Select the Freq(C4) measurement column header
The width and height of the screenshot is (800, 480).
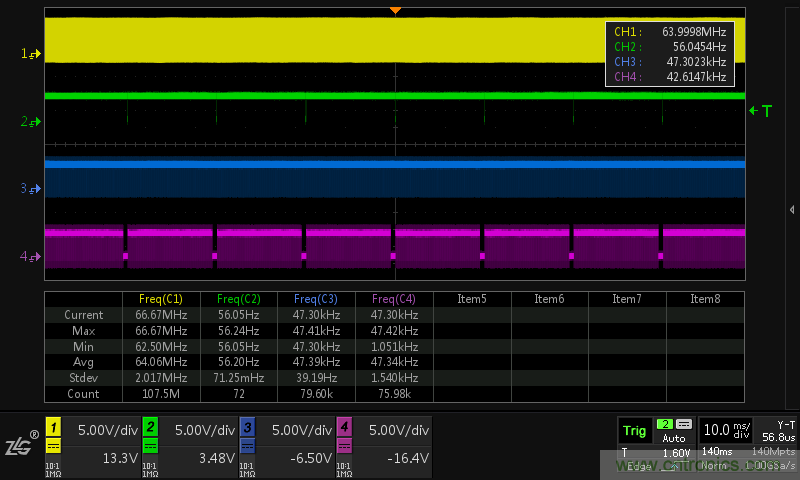(393, 299)
